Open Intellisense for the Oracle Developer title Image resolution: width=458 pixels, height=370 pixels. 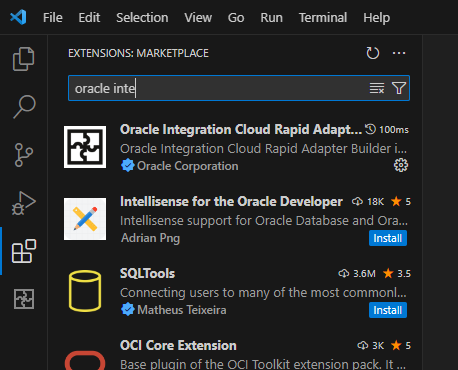(231, 201)
